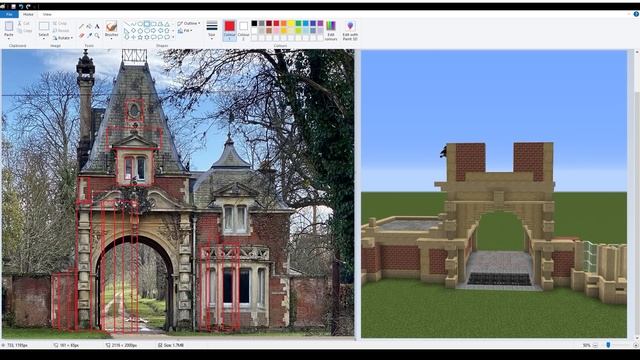This screenshot has height=360, width=640.
Task: Click the round window above the dormer in the gatehouse photo
Action: tap(134, 110)
